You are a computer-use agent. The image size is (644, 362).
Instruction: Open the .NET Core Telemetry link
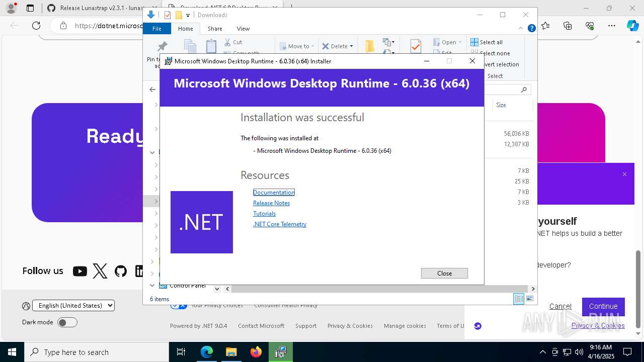pos(279,224)
